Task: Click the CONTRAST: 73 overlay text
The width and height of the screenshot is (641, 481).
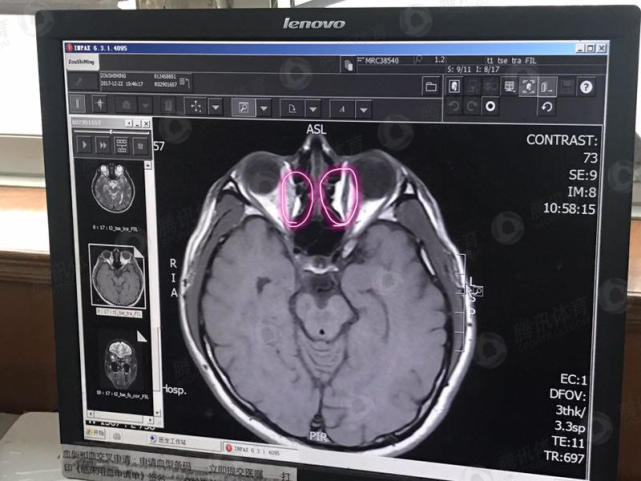Action: point(562,149)
